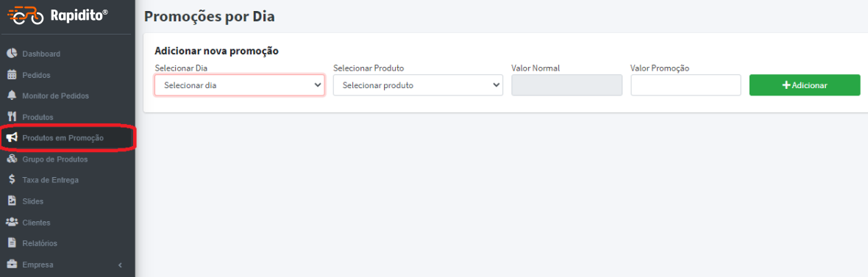868x277 pixels.
Task: Open the Selecionar dia dropdown
Action: [x=240, y=85]
